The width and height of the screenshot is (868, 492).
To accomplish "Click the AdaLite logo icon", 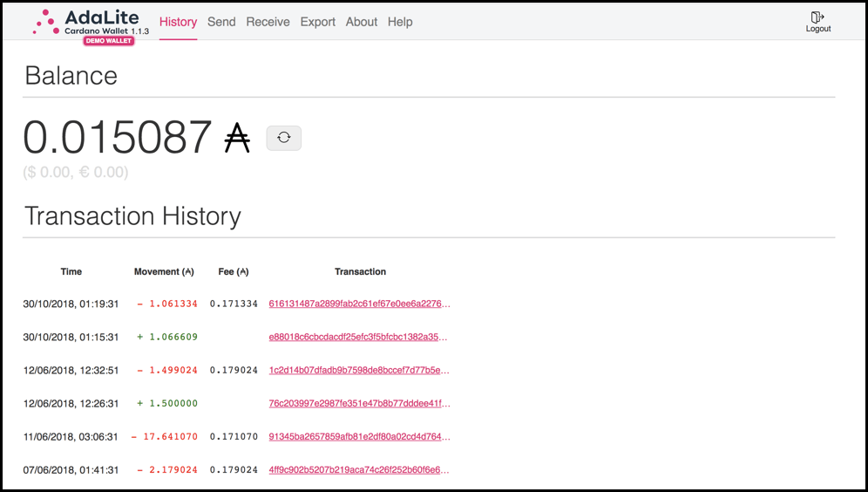I will pyautogui.click(x=46, y=22).
